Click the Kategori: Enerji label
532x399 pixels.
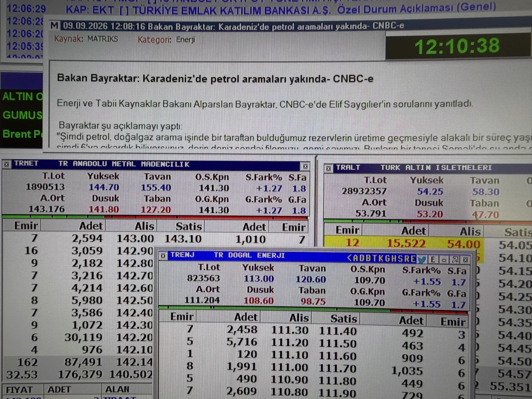(166, 39)
